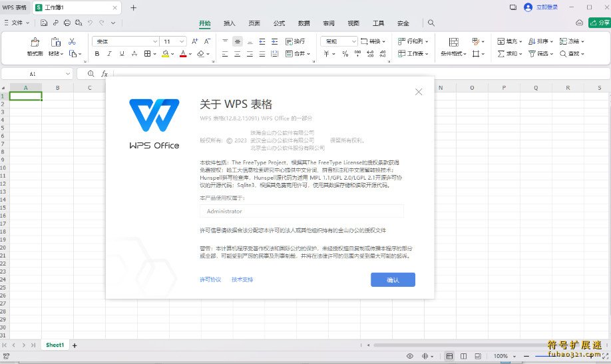Viewport: 611px width, 364px height.
Task: Click the Percent style icon
Action: coord(345,54)
